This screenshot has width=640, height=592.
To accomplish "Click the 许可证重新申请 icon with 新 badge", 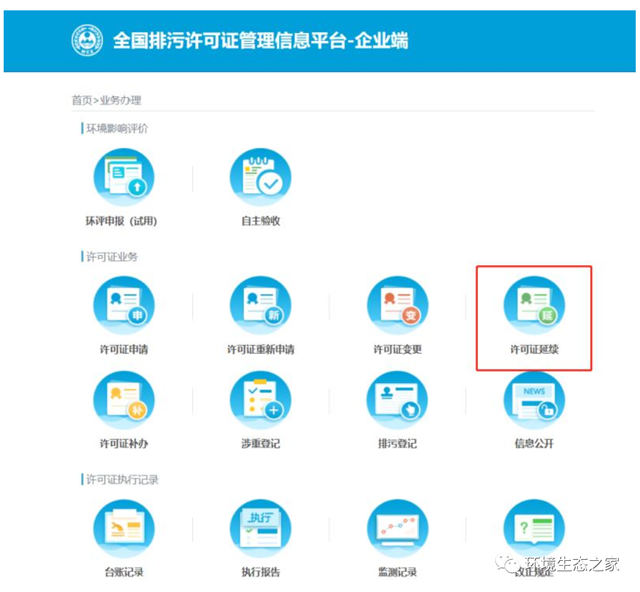I will [260, 306].
